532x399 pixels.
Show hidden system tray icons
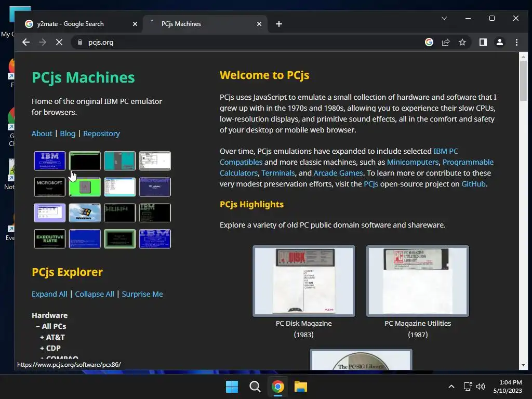[451, 387]
